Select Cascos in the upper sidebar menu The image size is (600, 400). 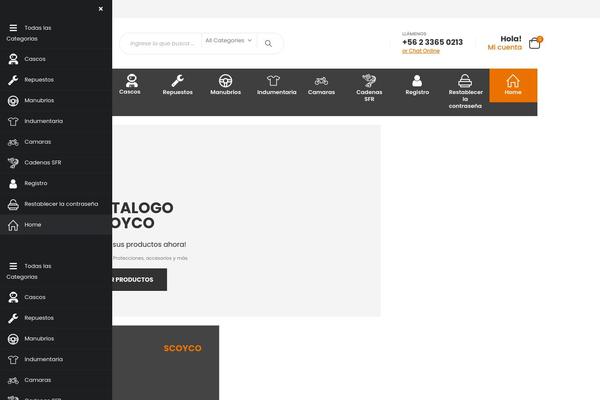[x=56, y=59]
